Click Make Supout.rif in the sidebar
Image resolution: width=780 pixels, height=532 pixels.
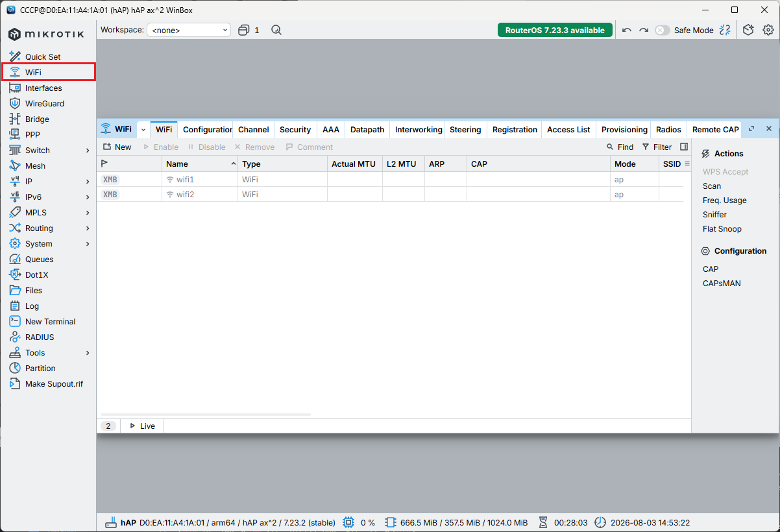(x=54, y=383)
